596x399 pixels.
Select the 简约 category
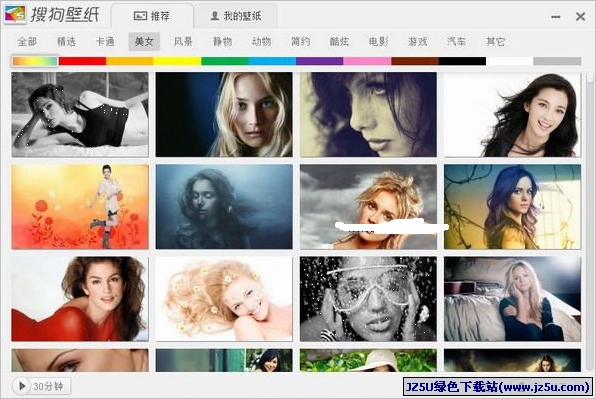(x=301, y=41)
